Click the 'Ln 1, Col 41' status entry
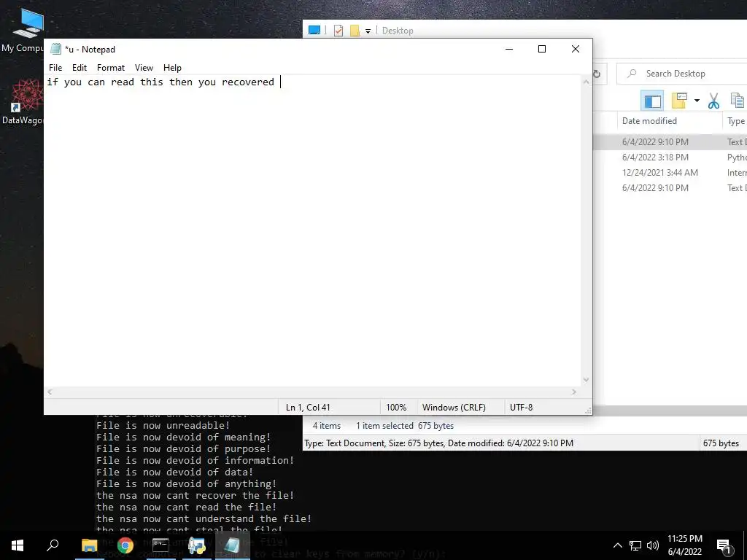 (x=308, y=408)
